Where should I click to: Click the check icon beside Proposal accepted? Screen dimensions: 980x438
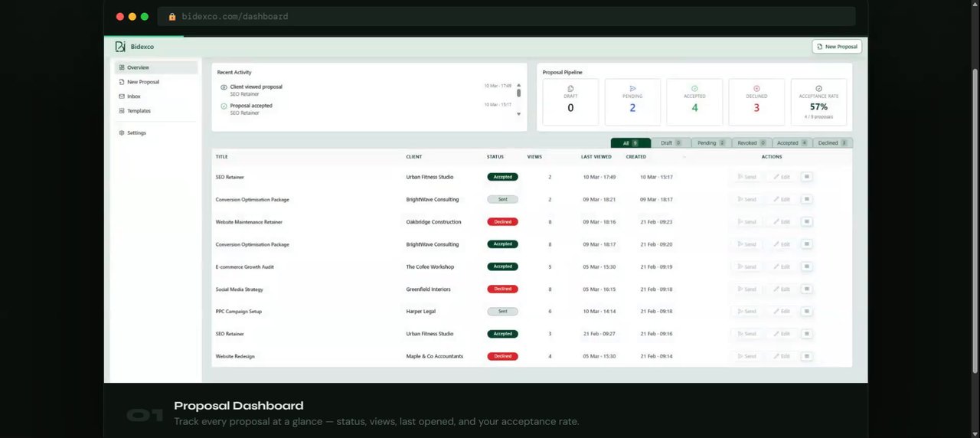(224, 106)
